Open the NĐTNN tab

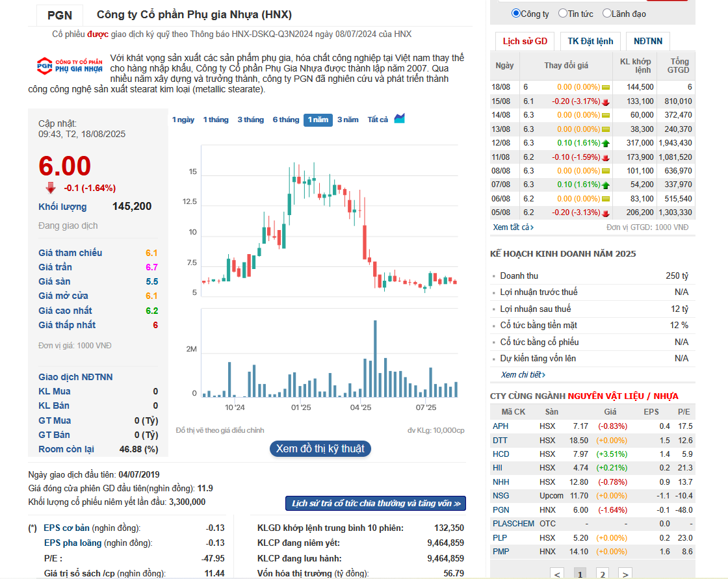tap(647, 42)
